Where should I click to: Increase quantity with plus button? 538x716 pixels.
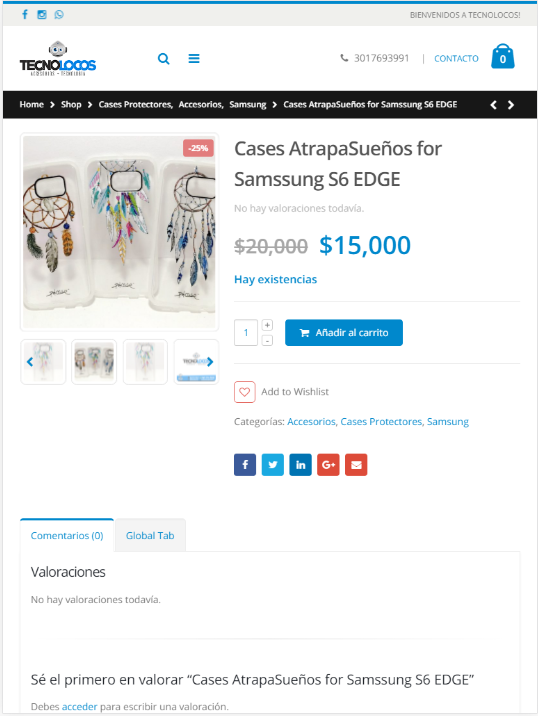pyautogui.click(x=268, y=325)
